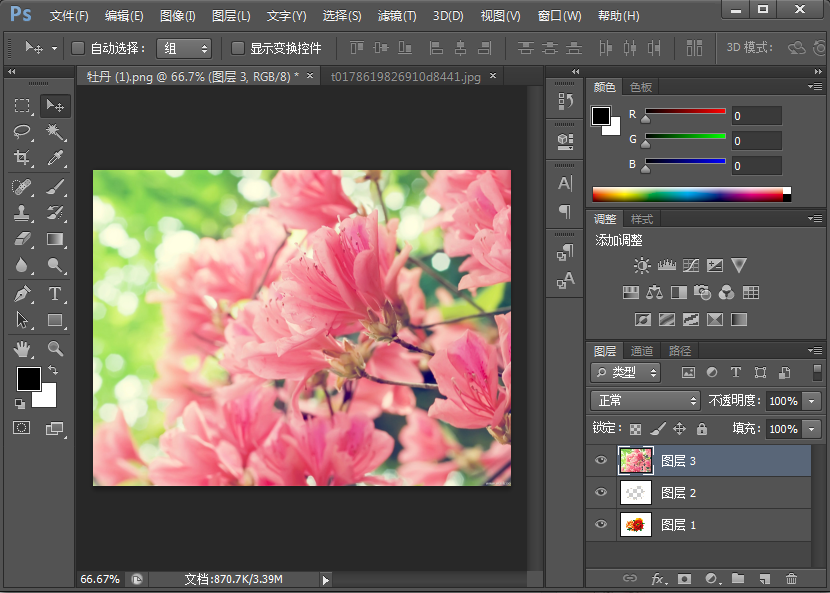Create a new layer from panel footer
830x593 pixels.
point(764,578)
